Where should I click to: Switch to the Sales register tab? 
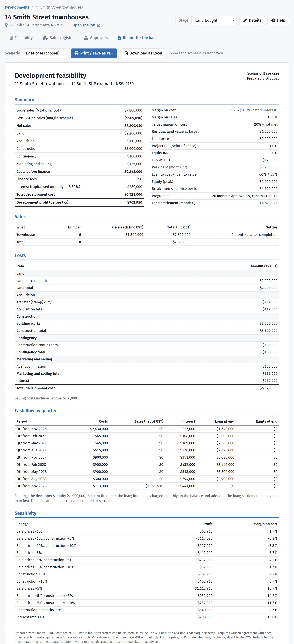[x=58, y=38]
